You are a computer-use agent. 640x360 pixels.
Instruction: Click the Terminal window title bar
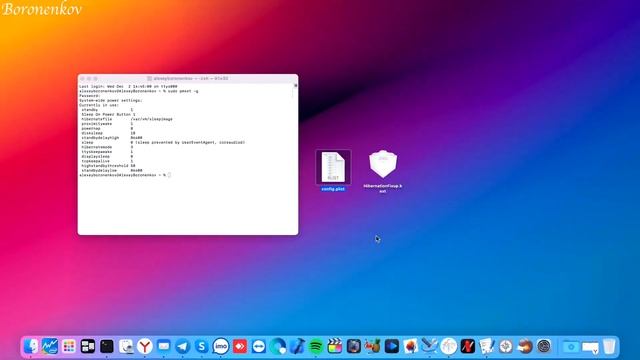(188, 78)
